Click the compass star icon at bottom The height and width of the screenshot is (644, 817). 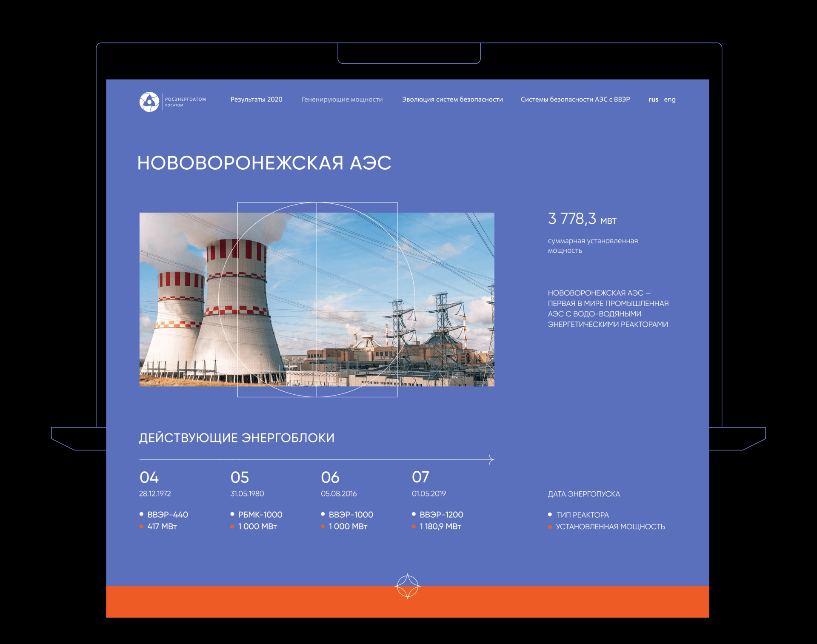[x=407, y=586]
